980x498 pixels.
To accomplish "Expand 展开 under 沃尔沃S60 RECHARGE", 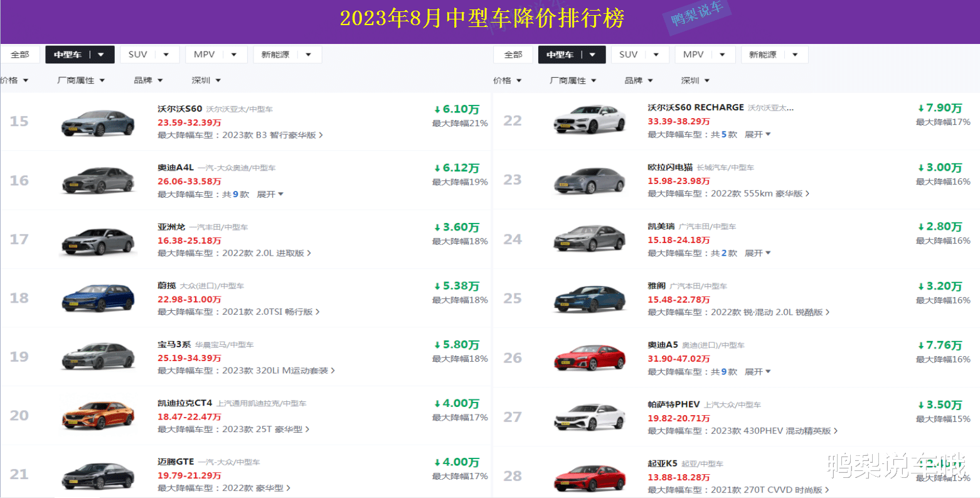I will (758, 134).
